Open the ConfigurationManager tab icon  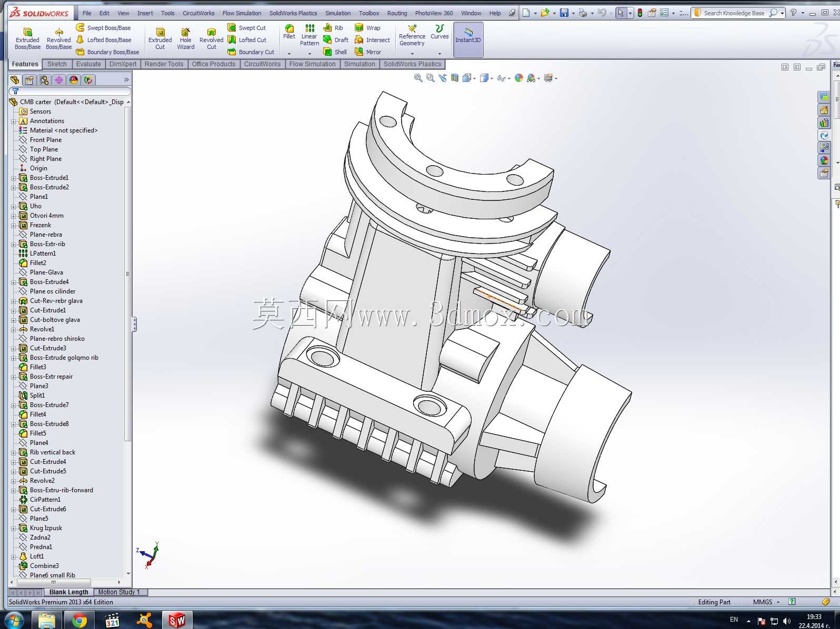pyautogui.click(x=44, y=80)
